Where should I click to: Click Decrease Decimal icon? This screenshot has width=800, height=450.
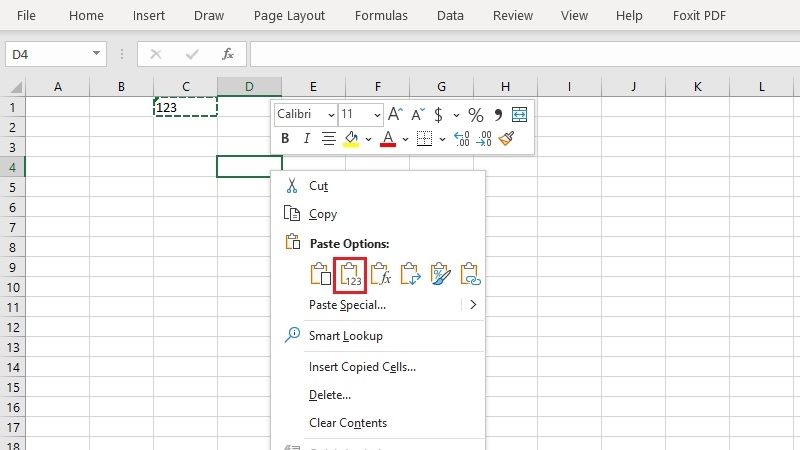tap(484, 138)
